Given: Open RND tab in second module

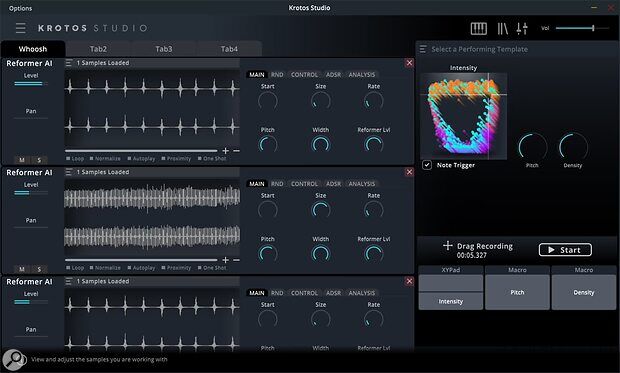Looking at the screenshot, I should click(x=277, y=184).
